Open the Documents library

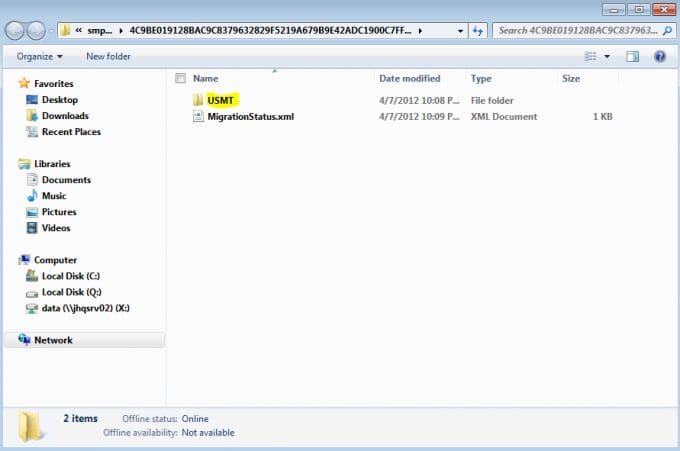[66, 180]
